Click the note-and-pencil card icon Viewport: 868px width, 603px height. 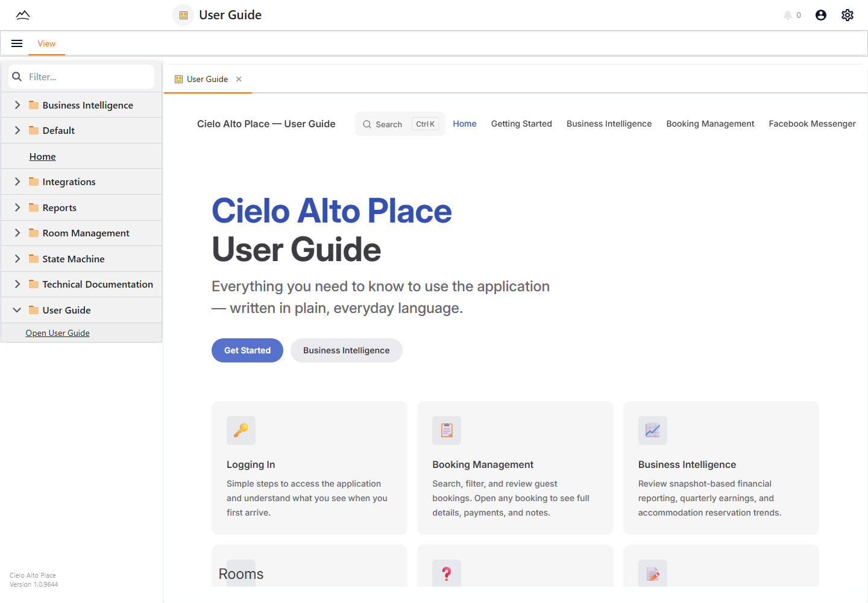[x=653, y=573]
